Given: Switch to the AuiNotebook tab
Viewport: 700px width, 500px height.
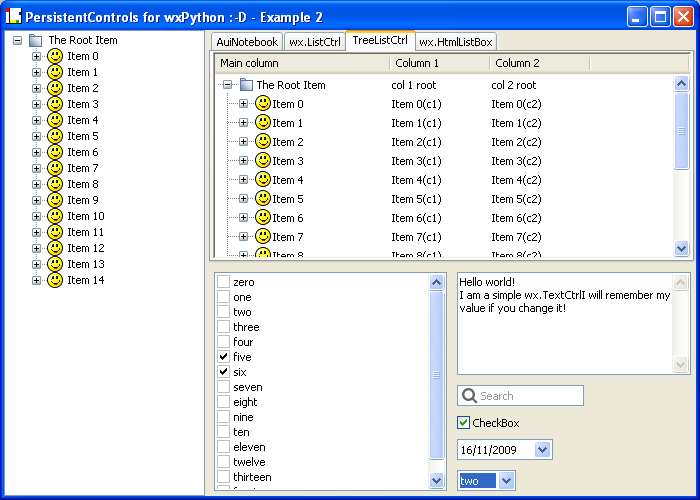Looking at the screenshot, I should click(247, 42).
